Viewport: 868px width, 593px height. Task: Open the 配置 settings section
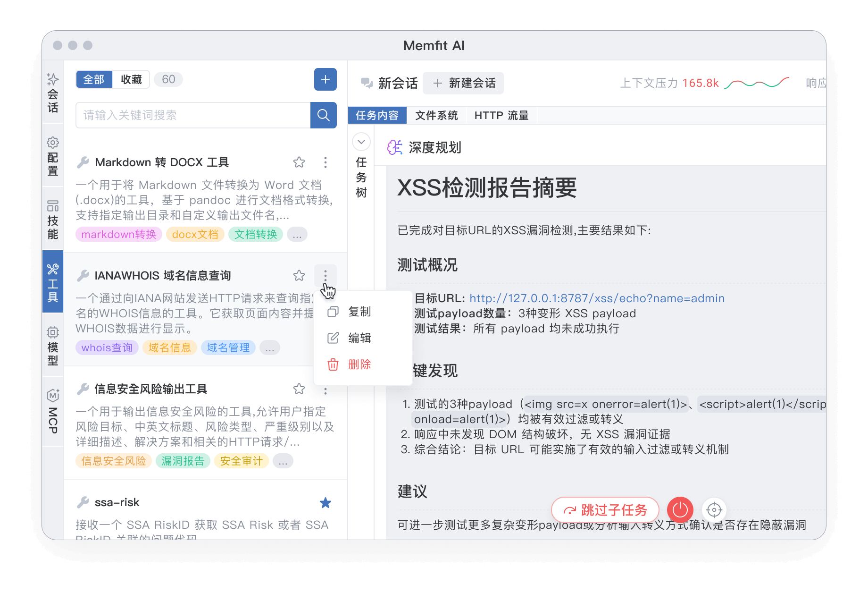point(53,156)
